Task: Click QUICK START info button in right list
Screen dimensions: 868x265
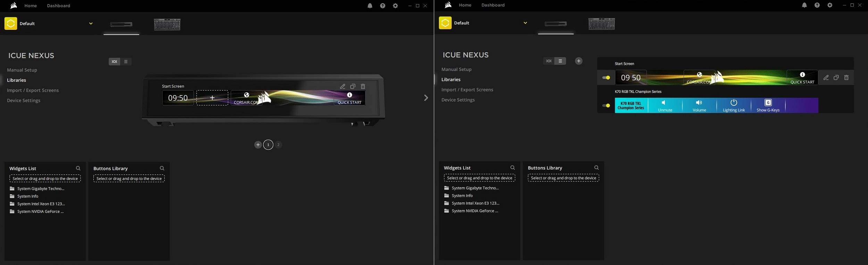Action: [x=802, y=78]
